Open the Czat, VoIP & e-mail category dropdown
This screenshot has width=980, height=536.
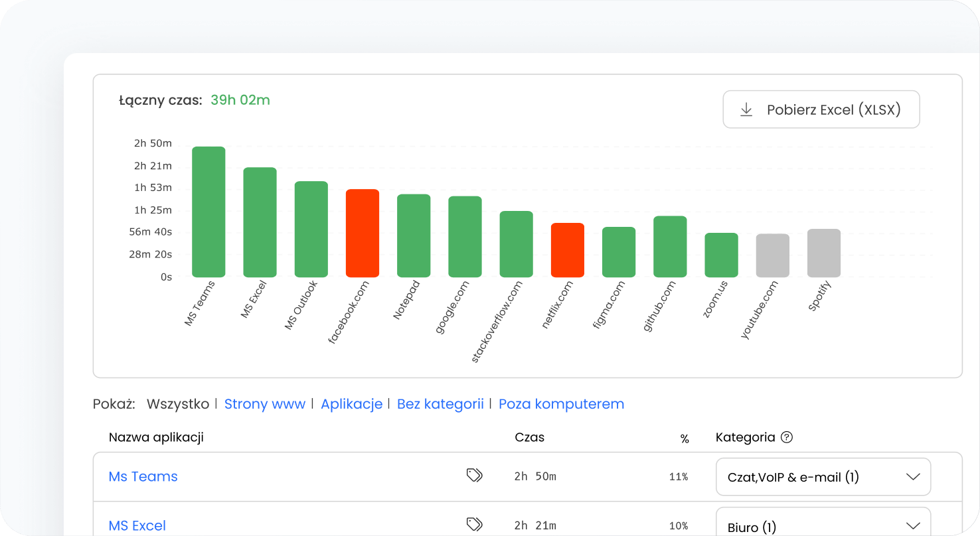(823, 477)
